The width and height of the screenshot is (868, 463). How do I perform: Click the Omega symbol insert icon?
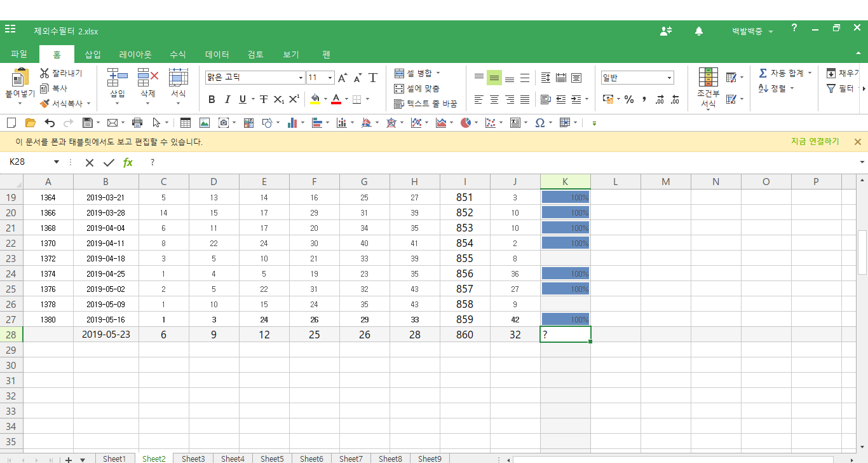(x=539, y=123)
